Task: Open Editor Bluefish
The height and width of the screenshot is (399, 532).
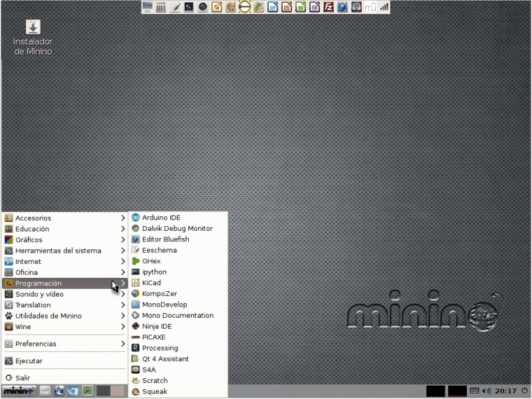Action: tap(178, 239)
